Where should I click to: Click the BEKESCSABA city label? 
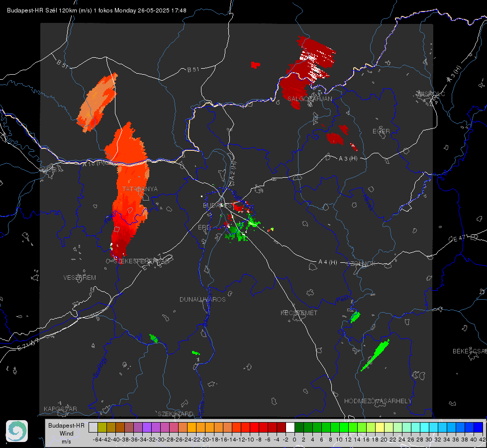[x=470, y=351]
